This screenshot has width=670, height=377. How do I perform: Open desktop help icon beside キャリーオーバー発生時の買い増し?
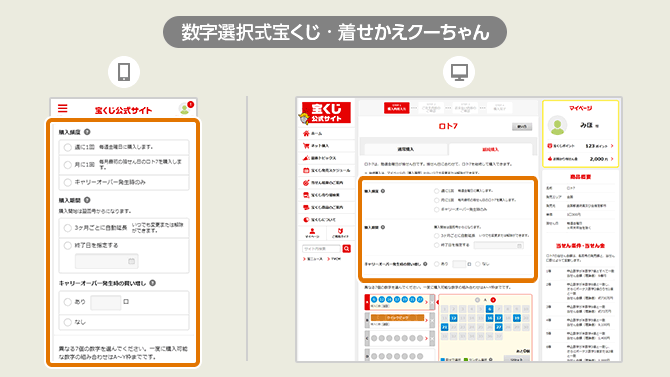tap(425, 264)
